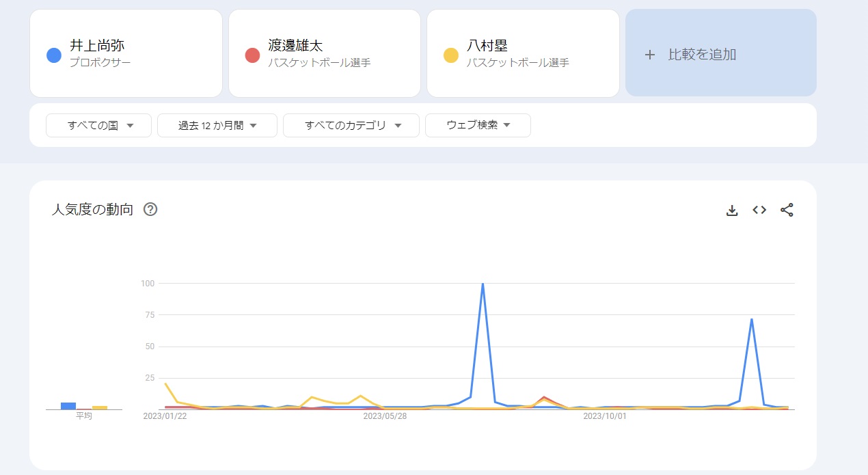Image resolution: width=868 pixels, height=475 pixels.
Task: Click the blue dot beside 井上尚弥
Action: 54,55
